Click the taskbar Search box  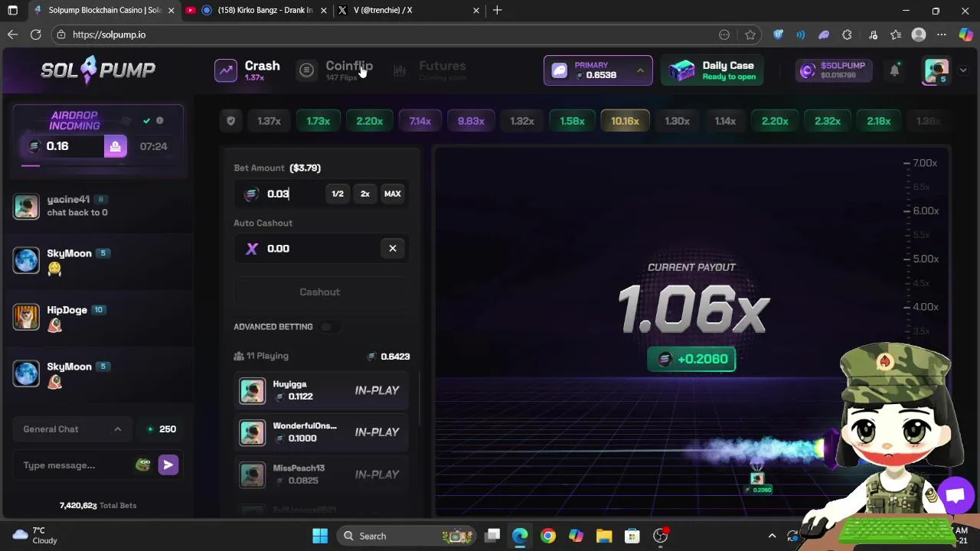coord(406,536)
